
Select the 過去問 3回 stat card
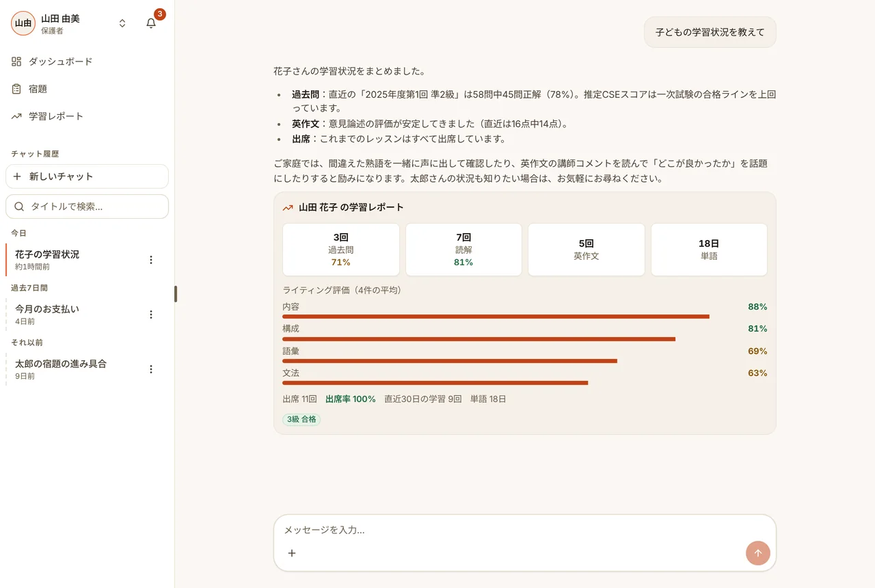(x=341, y=250)
